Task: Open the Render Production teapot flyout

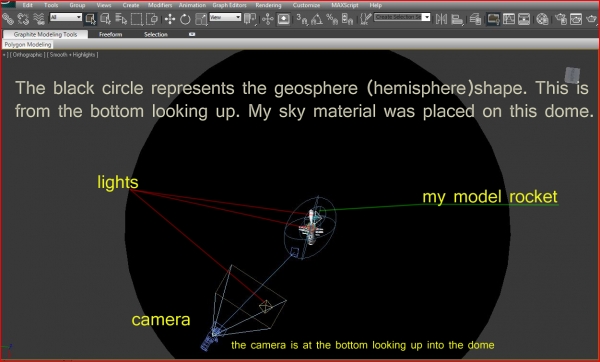Action: [x=592, y=19]
